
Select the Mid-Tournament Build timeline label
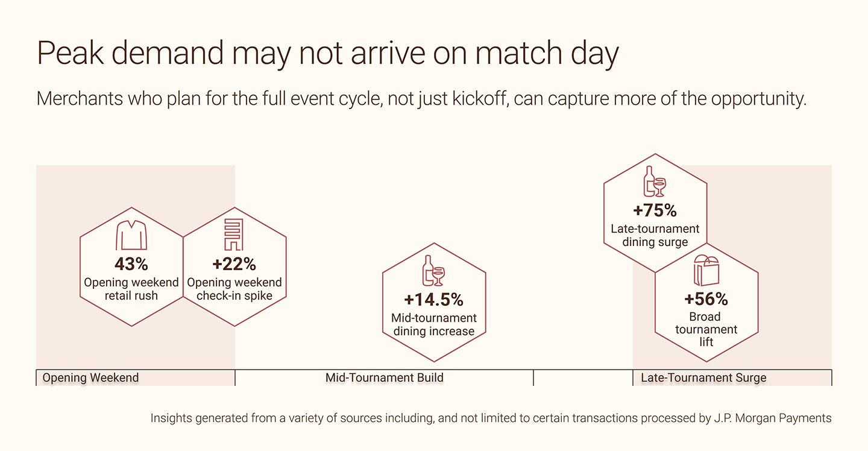(385, 378)
